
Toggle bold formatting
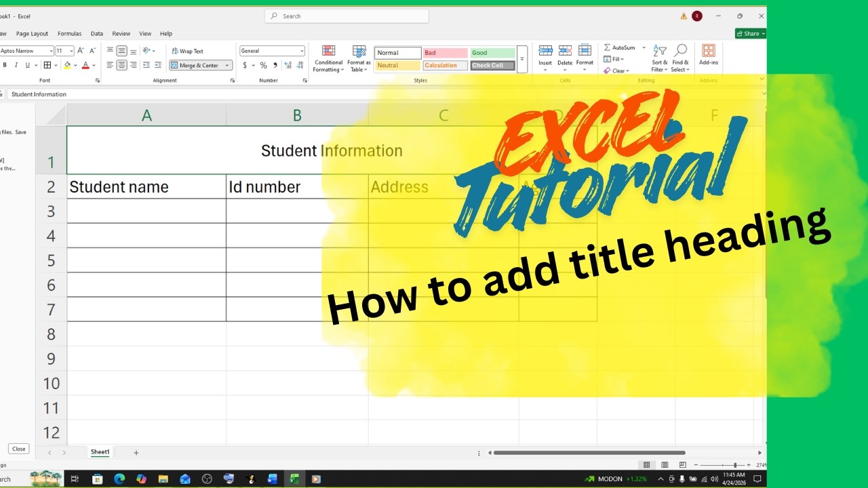pyautogui.click(x=5, y=65)
